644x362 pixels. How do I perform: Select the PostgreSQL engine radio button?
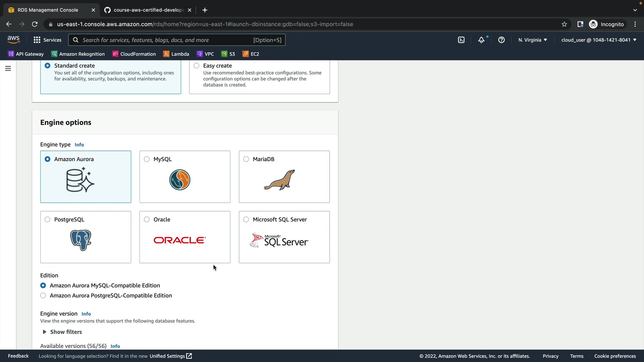[48, 220]
